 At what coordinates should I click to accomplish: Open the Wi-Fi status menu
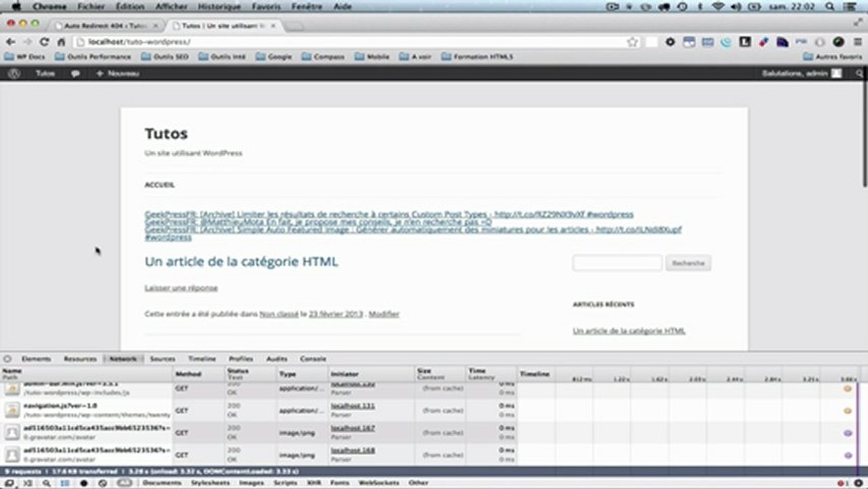click(718, 6)
